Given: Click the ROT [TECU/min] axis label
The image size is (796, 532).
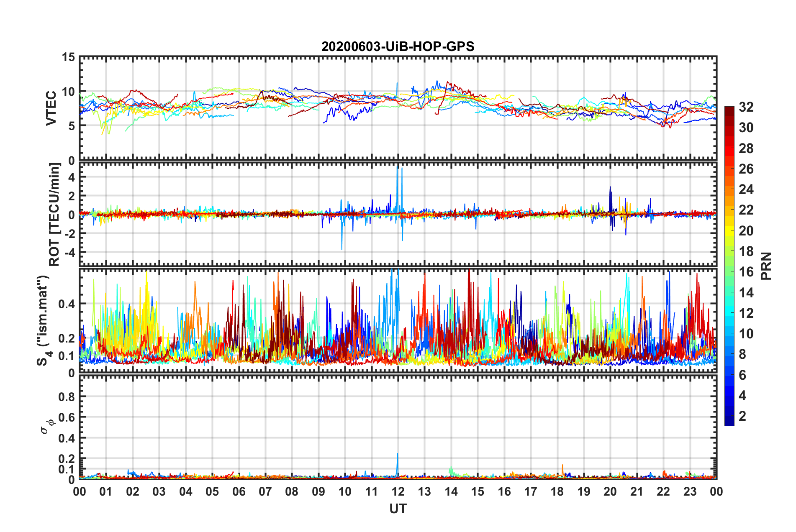Looking at the screenshot, I should point(54,215).
